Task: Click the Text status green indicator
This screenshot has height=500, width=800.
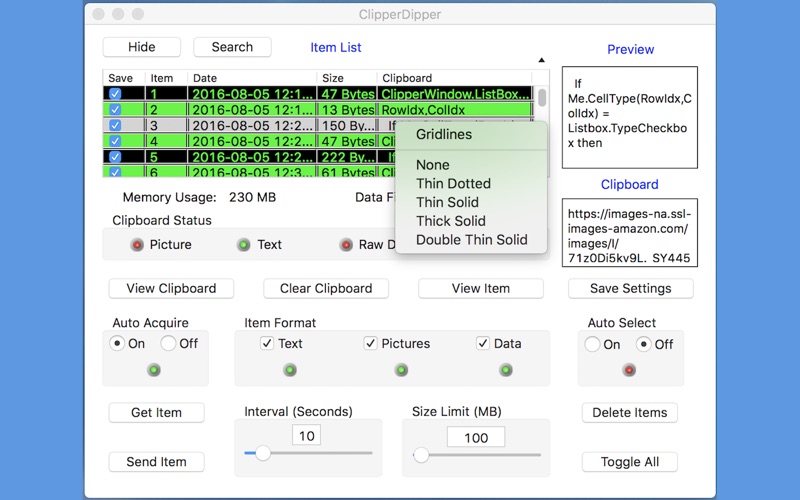Action: [x=244, y=245]
